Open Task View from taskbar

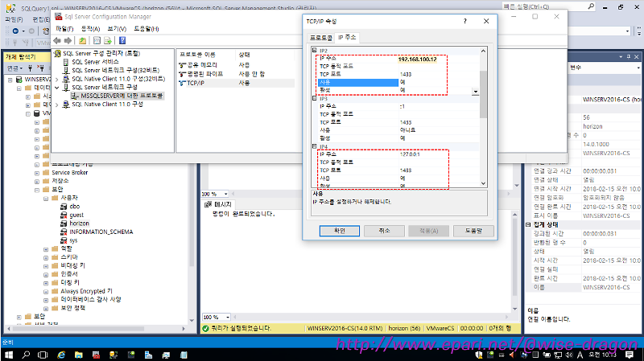pos(43,355)
